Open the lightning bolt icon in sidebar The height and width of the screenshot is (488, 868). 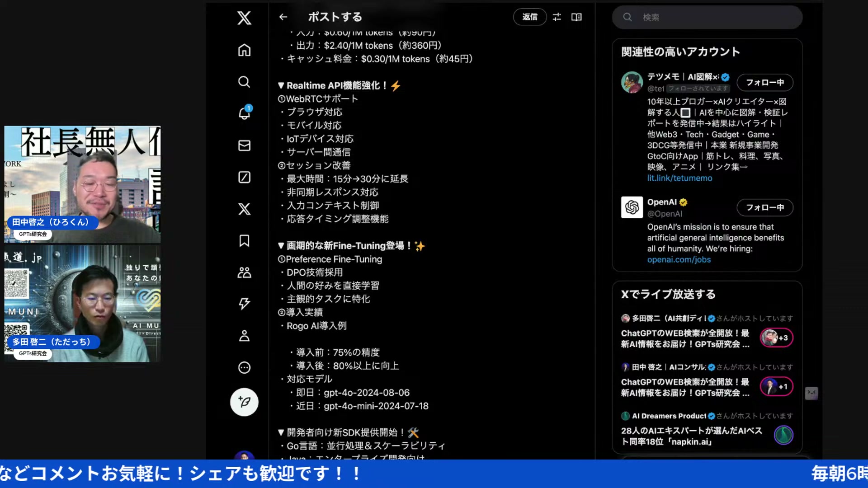244,304
